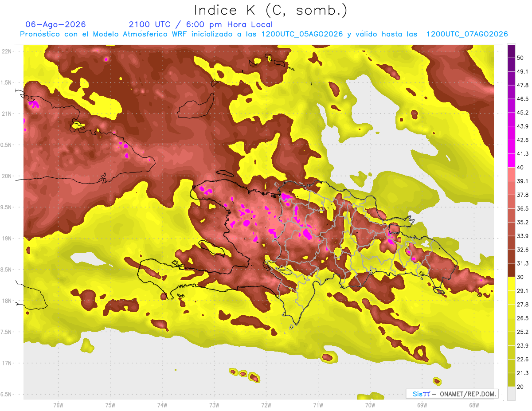Click the colorbar value "21.3"
Viewport: 532px width, 411px height.
click(523, 373)
